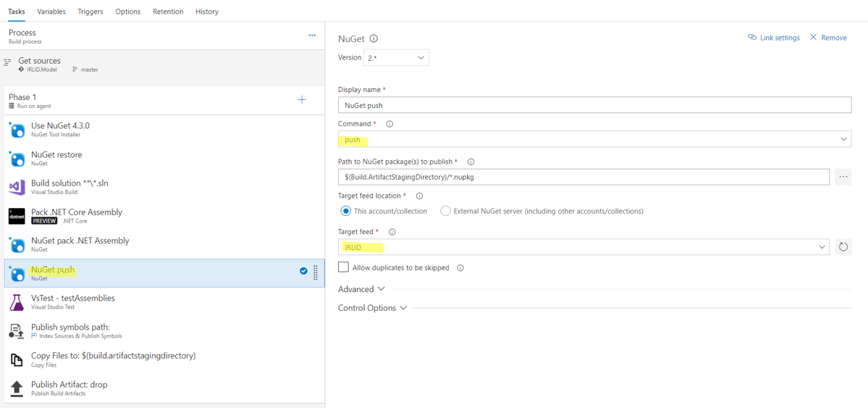
Task: Switch to the Triggers tab
Action: point(90,11)
